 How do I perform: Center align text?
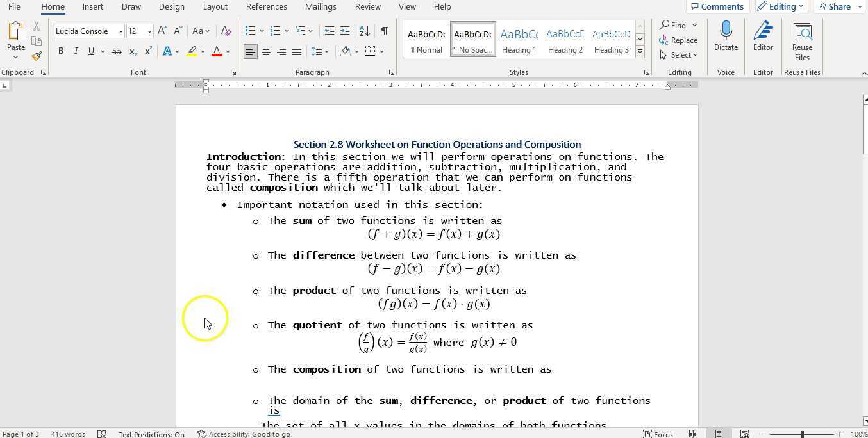[x=266, y=51]
